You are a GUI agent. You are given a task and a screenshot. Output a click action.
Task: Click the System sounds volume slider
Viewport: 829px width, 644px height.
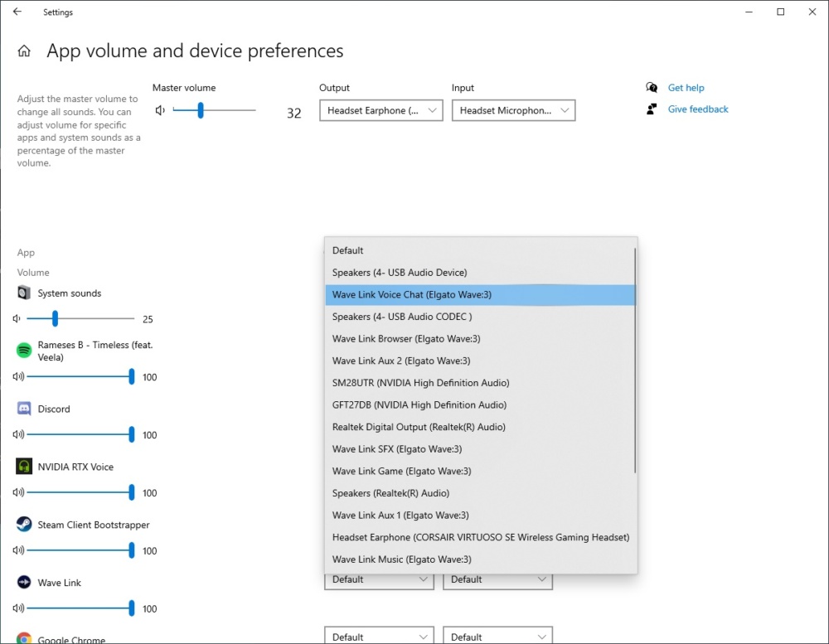pos(80,318)
